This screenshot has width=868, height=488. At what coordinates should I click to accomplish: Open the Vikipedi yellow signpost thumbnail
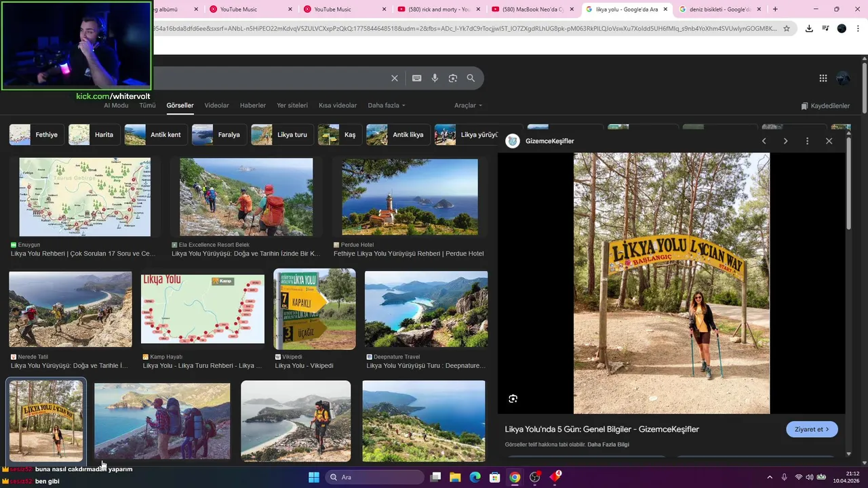(315, 309)
